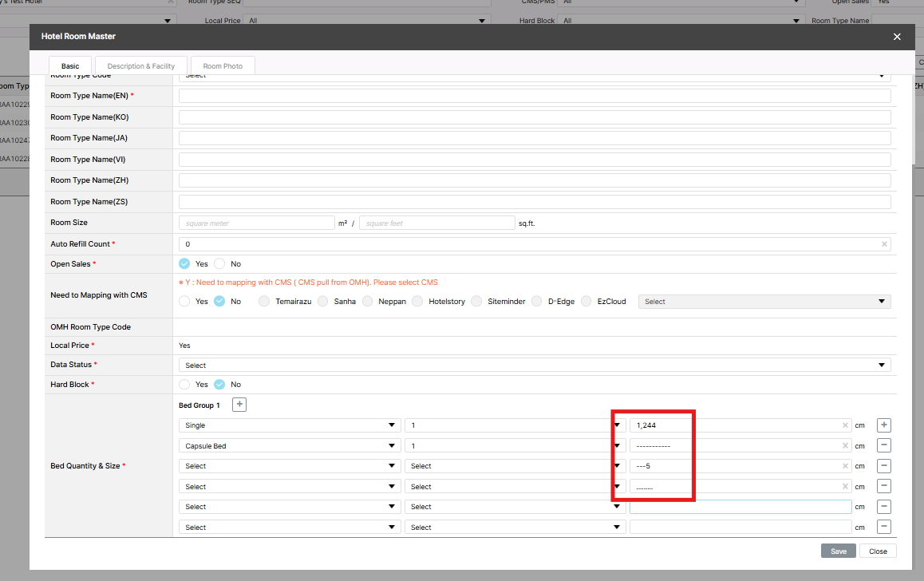
Task: Focus the Room Type Name(KO) field
Action: coord(535,117)
